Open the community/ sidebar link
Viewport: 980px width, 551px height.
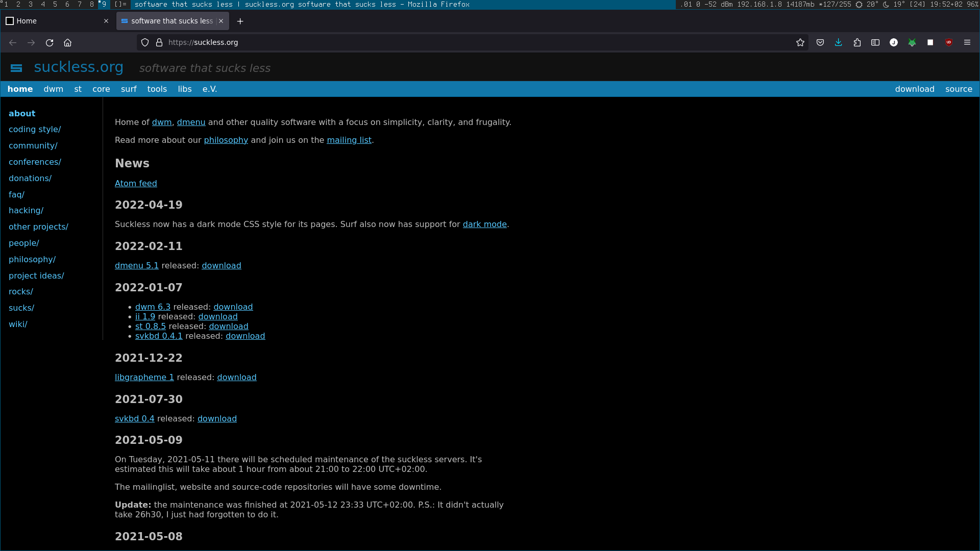click(33, 146)
